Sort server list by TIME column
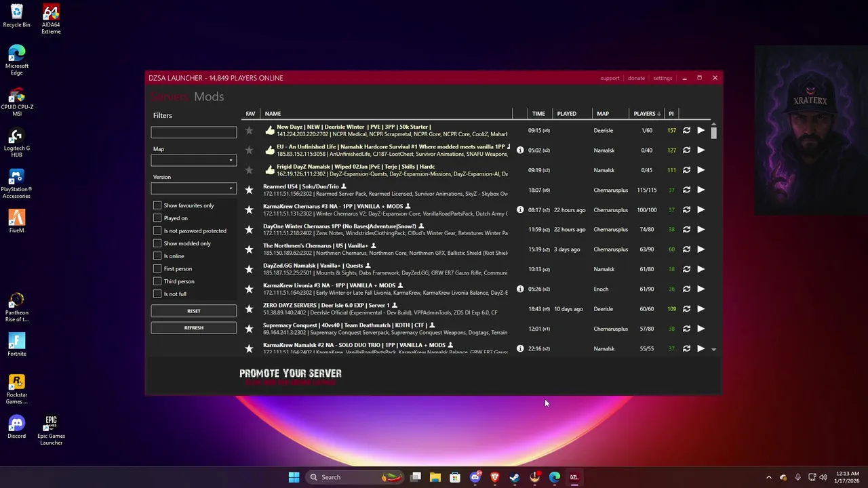The height and width of the screenshot is (488, 868). tap(540, 114)
